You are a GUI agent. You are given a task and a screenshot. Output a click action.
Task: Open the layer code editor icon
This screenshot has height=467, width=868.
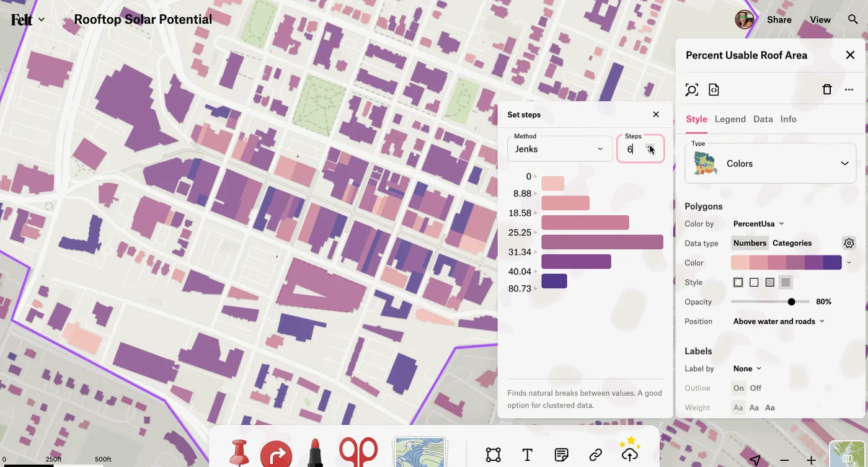coord(714,90)
